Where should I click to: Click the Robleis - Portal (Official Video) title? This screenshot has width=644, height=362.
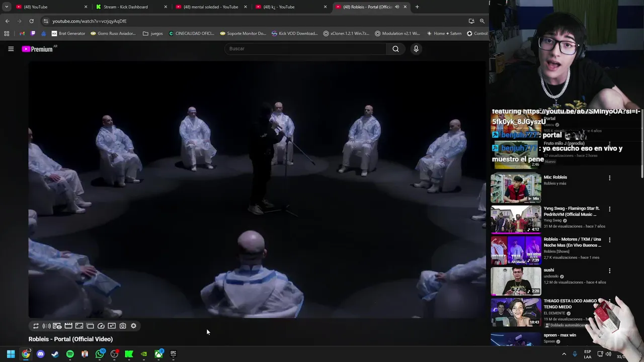70,339
